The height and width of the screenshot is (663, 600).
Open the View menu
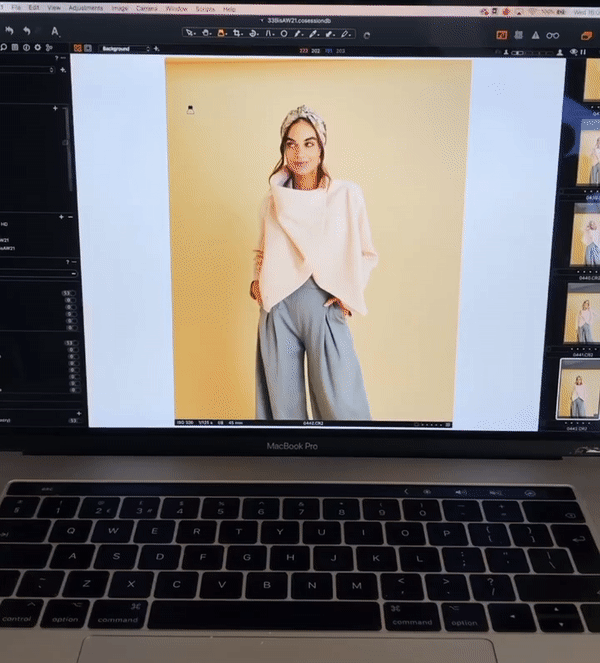(x=54, y=8)
